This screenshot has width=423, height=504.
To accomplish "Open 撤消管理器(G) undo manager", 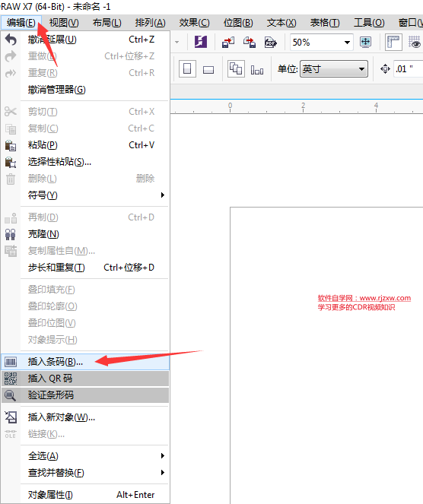I will (85, 90).
